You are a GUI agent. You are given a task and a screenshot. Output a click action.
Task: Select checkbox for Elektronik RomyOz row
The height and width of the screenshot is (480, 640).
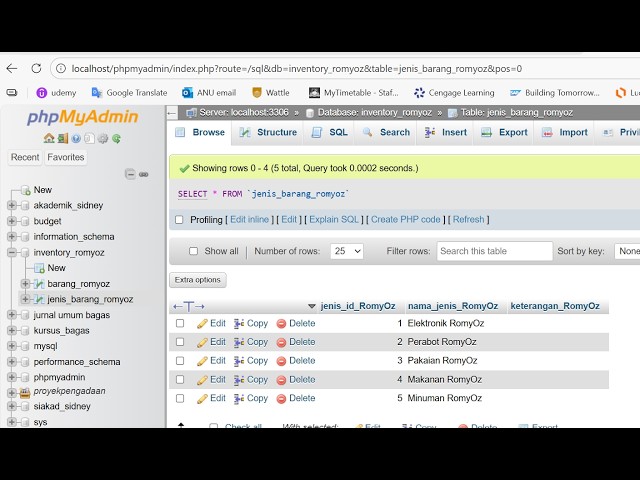point(180,323)
